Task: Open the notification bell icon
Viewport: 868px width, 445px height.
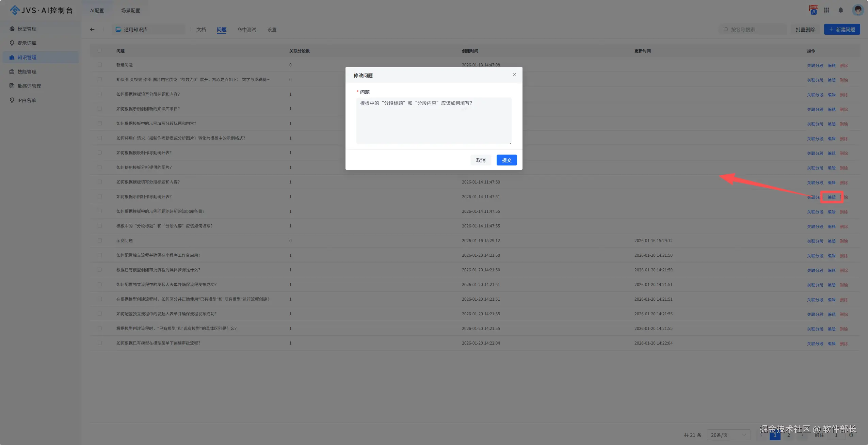Action: coord(840,10)
